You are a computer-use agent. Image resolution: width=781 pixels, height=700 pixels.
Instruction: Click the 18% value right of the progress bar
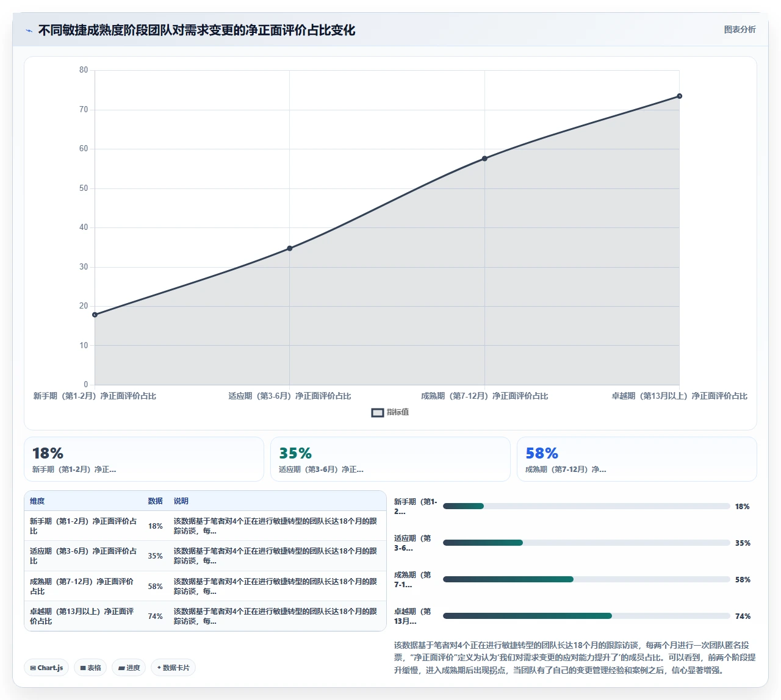click(743, 507)
